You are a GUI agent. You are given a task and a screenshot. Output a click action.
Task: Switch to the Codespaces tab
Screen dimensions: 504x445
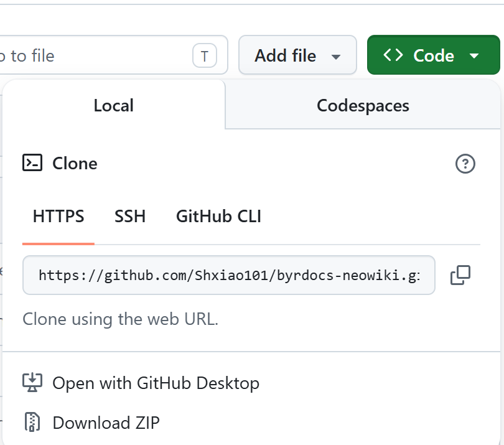[363, 105]
